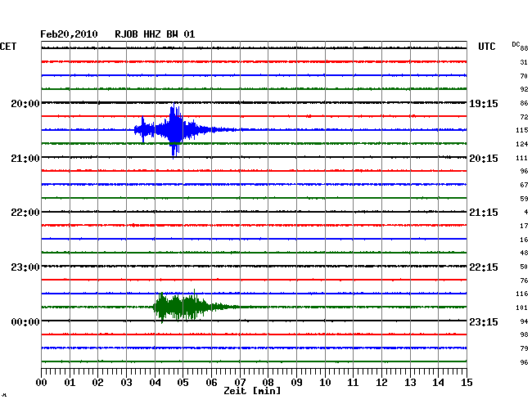Select minute tick label 04 on x-axis
Image resolution: width=532 pixels, height=404 pixels.
[155, 383]
